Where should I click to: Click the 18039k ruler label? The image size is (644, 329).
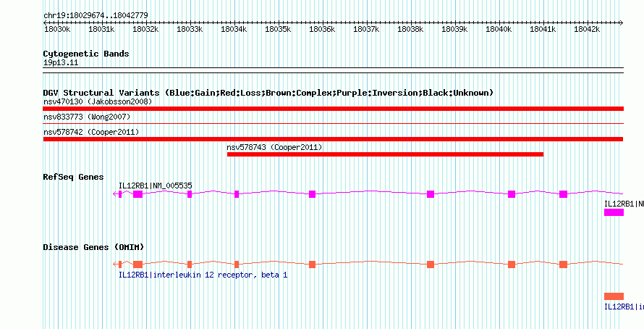454,29
